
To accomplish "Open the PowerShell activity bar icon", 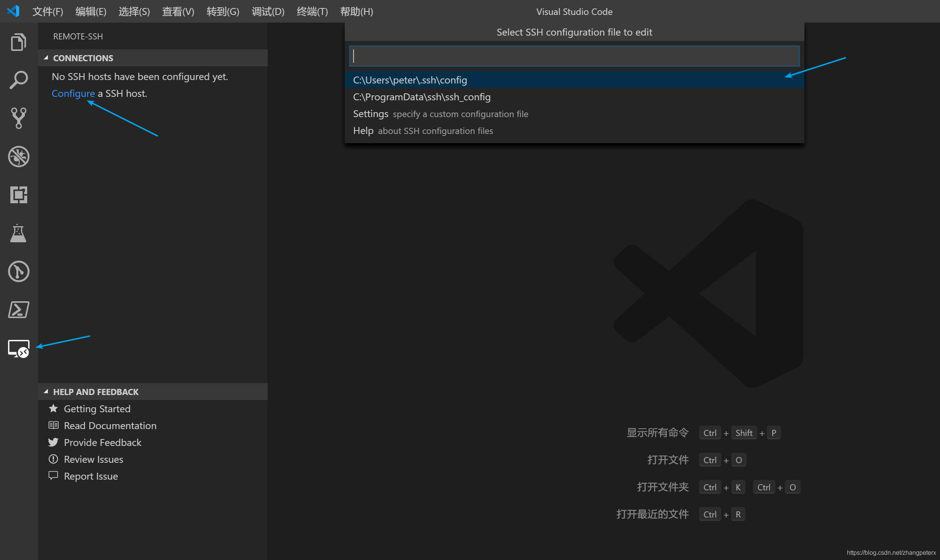I will pyautogui.click(x=18, y=310).
